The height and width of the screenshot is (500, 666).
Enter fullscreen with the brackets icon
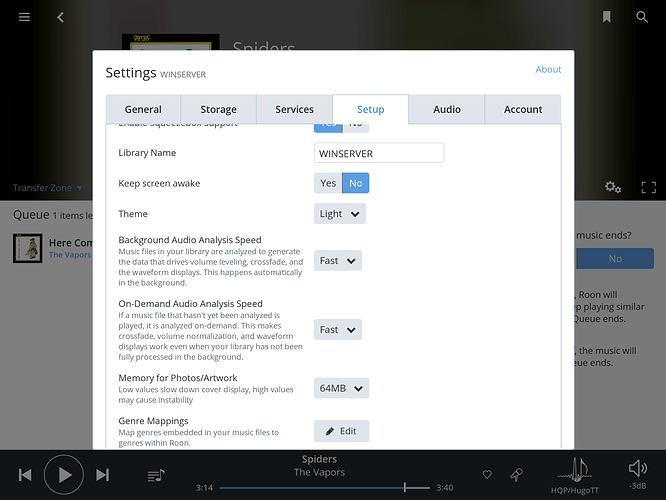649,187
